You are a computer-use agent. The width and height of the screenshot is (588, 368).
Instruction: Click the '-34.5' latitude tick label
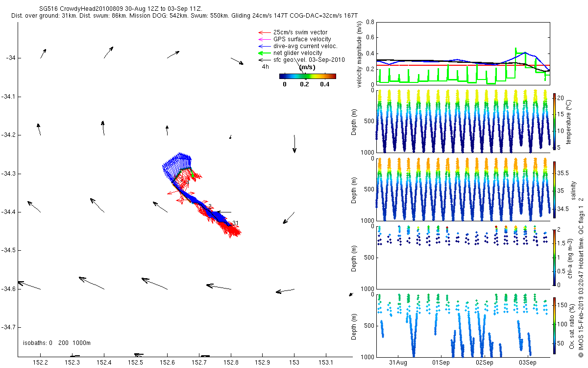[8, 250]
